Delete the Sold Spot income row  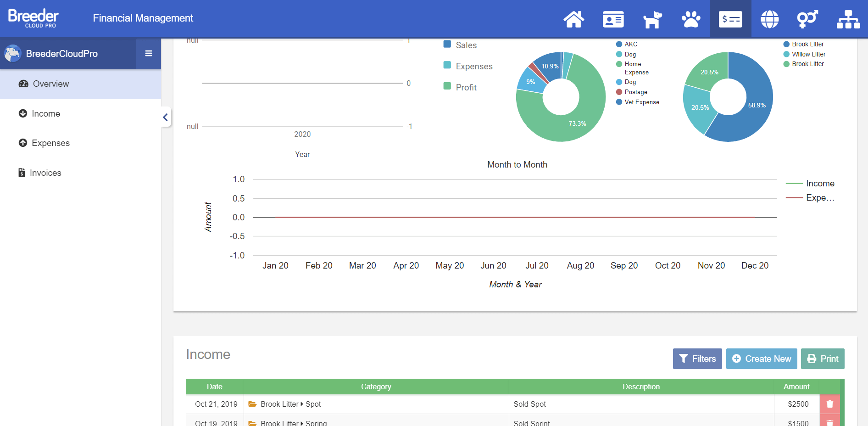pyautogui.click(x=829, y=404)
